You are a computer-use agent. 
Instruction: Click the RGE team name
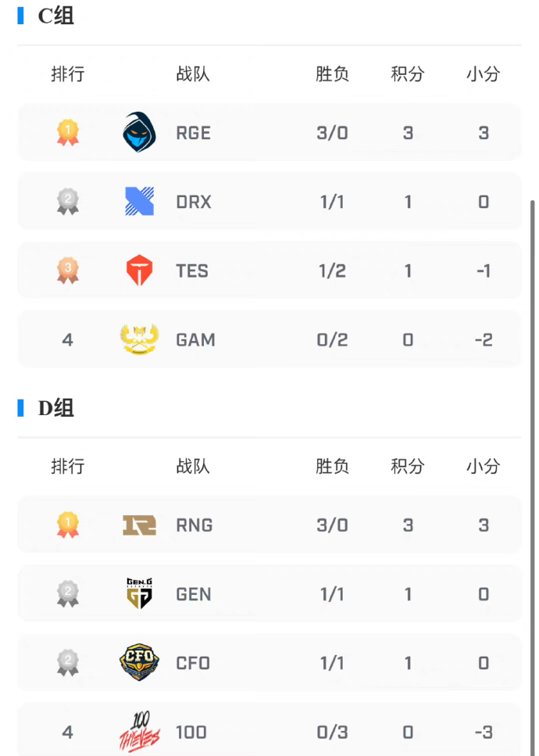pos(193,133)
